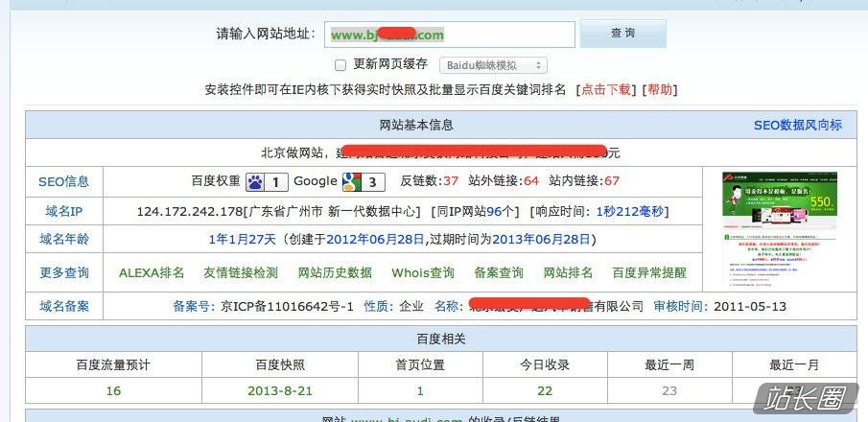Click the 网站基本信息 section header
Viewport: 868px width, 422px height.
pos(416,125)
